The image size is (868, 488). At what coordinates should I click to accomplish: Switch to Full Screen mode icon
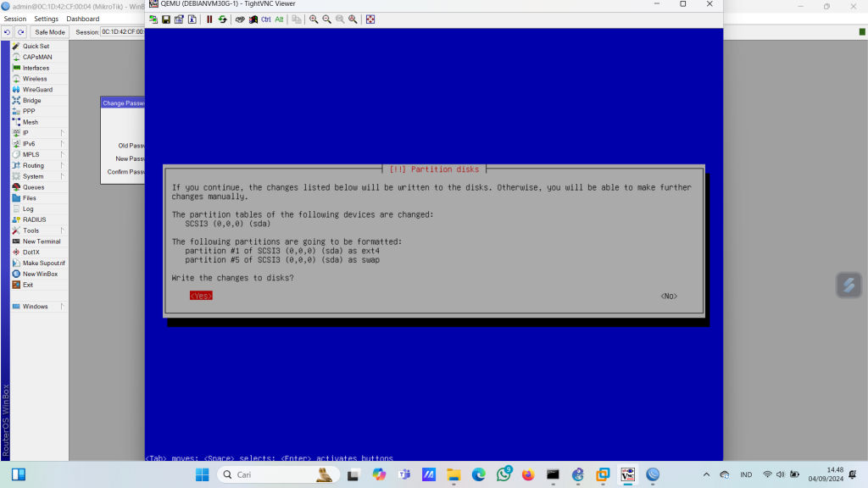click(370, 19)
